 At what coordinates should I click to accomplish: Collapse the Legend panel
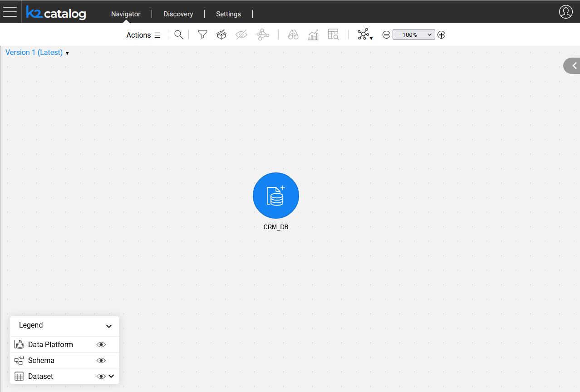[109, 326]
